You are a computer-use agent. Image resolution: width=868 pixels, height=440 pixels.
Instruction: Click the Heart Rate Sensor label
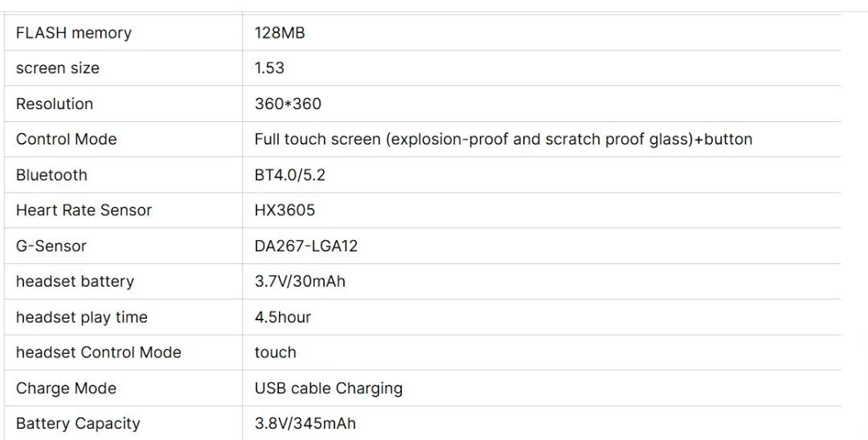pyautogui.click(x=84, y=210)
